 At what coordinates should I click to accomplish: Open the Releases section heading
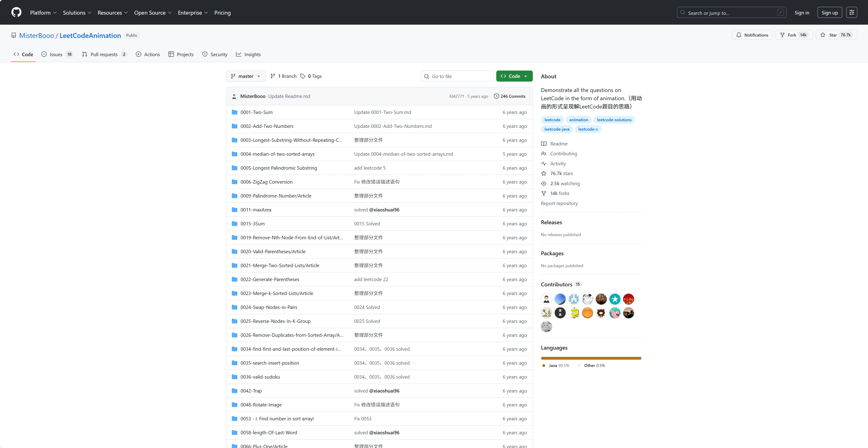551,222
